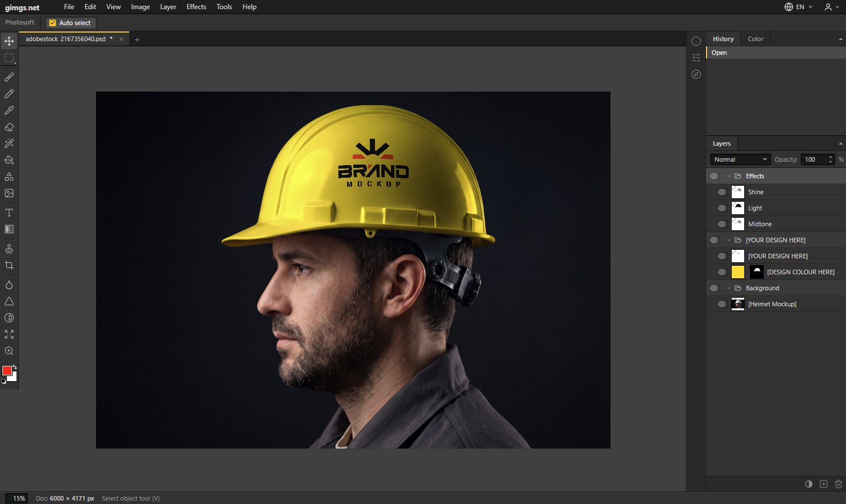The image size is (846, 504).
Task: Click the gimgs.net logo link
Action: (x=22, y=7)
